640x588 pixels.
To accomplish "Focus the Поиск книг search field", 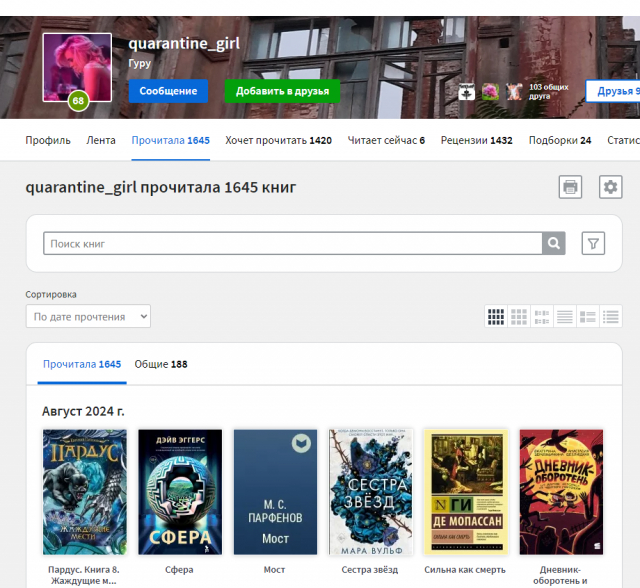I will (293, 244).
